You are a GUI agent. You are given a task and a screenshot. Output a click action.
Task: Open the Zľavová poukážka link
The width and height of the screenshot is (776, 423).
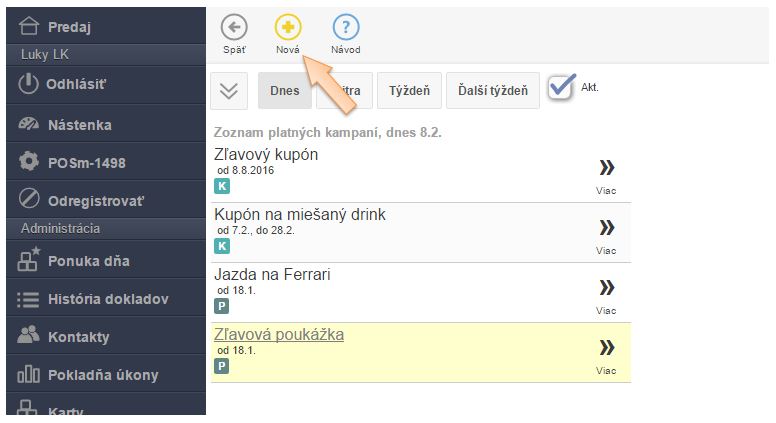(x=279, y=334)
